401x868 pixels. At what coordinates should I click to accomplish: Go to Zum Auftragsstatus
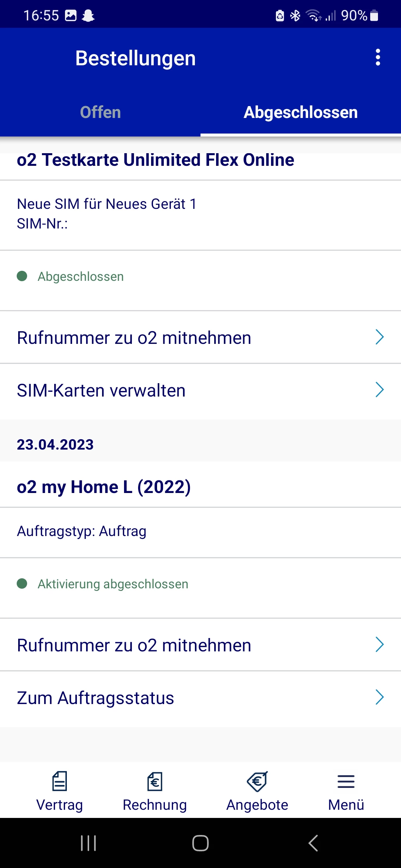tap(95, 698)
